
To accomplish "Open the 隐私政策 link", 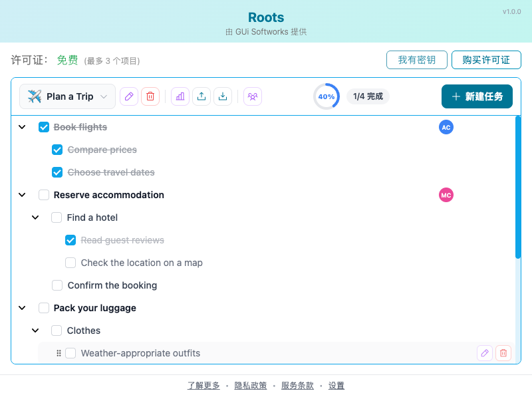I will (x=251, y=386).
